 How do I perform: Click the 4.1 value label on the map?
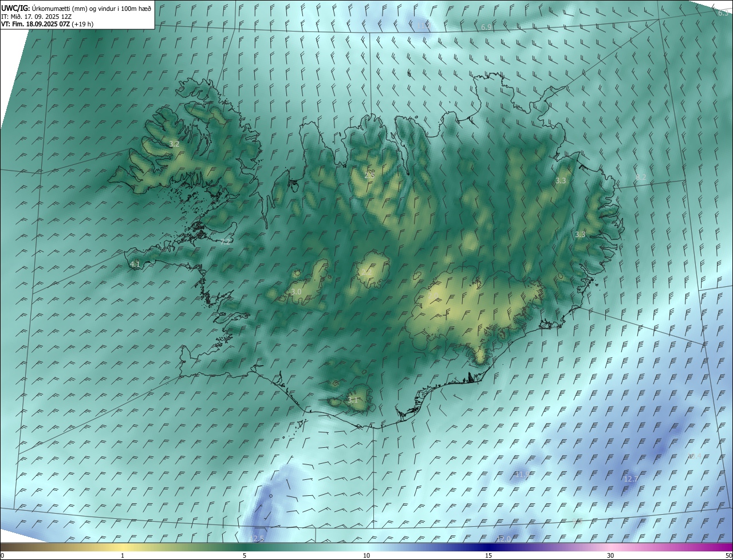pos(135,264)
